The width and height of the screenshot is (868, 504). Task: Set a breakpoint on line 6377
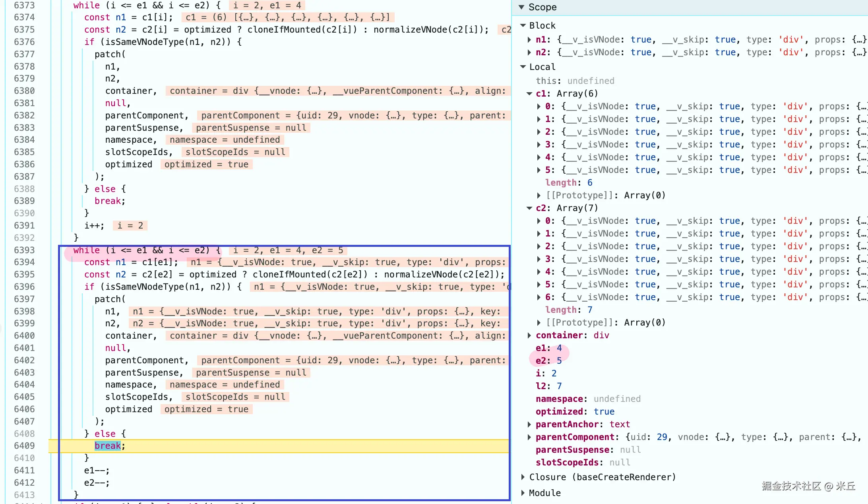coord(24,54)
